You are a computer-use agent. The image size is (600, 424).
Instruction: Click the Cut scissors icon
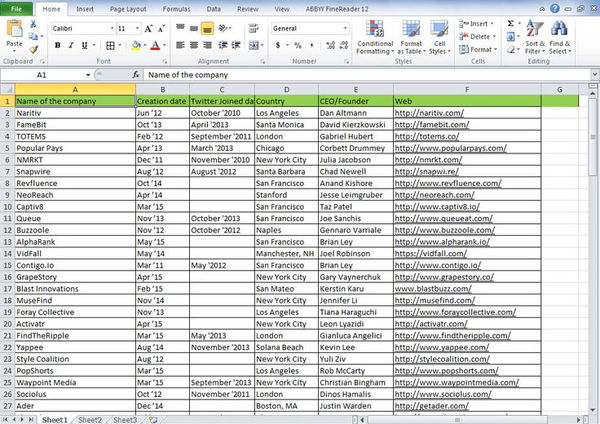(33, 24)
